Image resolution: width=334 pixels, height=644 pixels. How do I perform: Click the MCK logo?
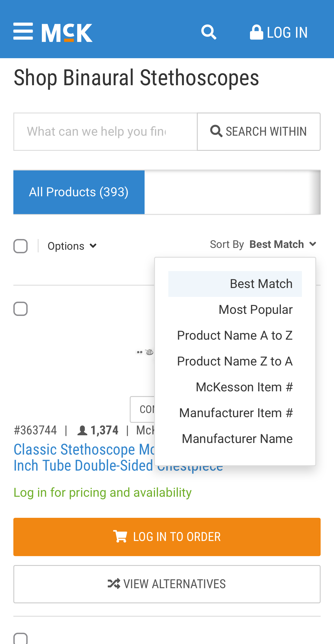click(x=67, y=32)
